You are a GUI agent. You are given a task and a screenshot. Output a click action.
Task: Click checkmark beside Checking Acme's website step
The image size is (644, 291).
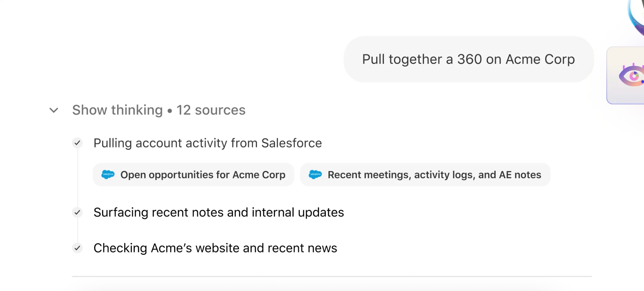77,248
